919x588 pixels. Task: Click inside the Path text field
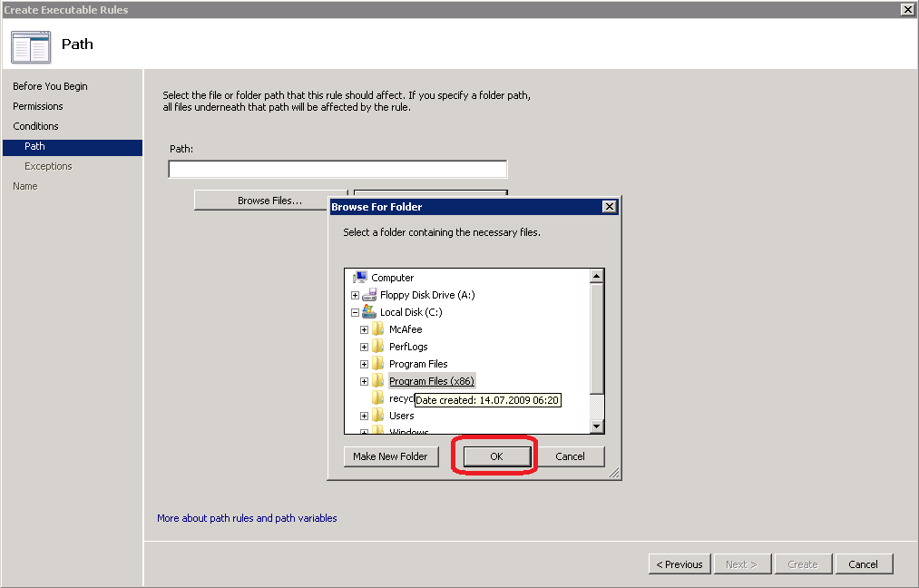pos(337,169)
